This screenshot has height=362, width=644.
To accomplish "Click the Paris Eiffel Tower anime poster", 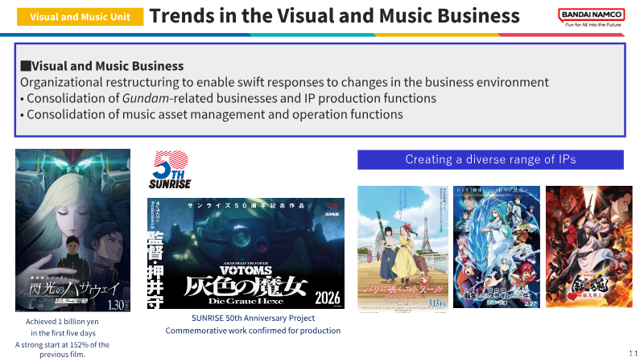I will point(402,249).
